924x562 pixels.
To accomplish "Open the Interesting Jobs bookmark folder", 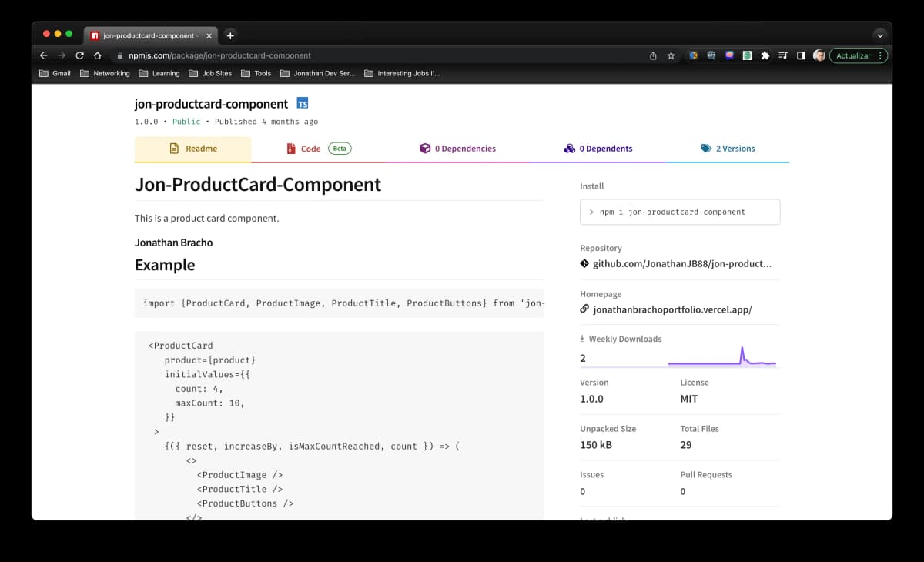I will [402, 74].
